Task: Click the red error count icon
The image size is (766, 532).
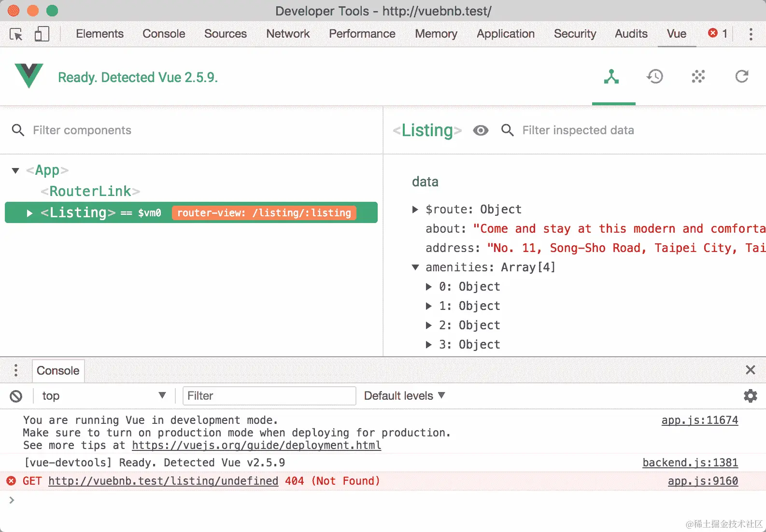Action: [713, 33]
